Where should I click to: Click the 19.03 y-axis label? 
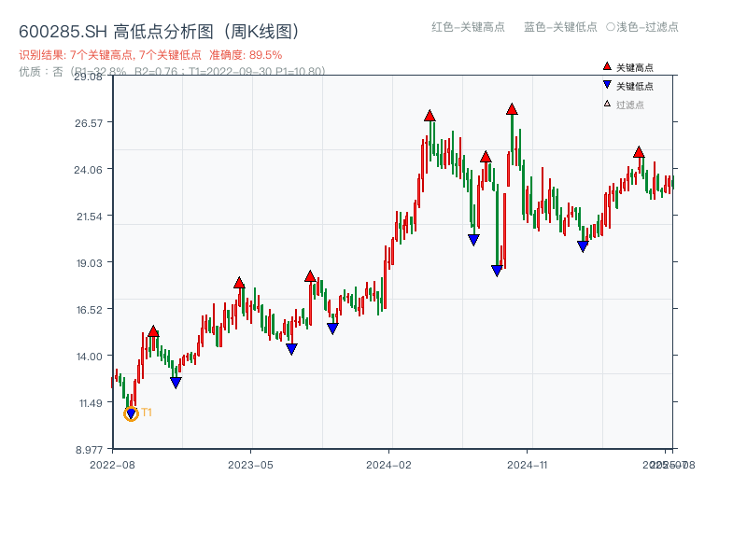coord(90,263)
